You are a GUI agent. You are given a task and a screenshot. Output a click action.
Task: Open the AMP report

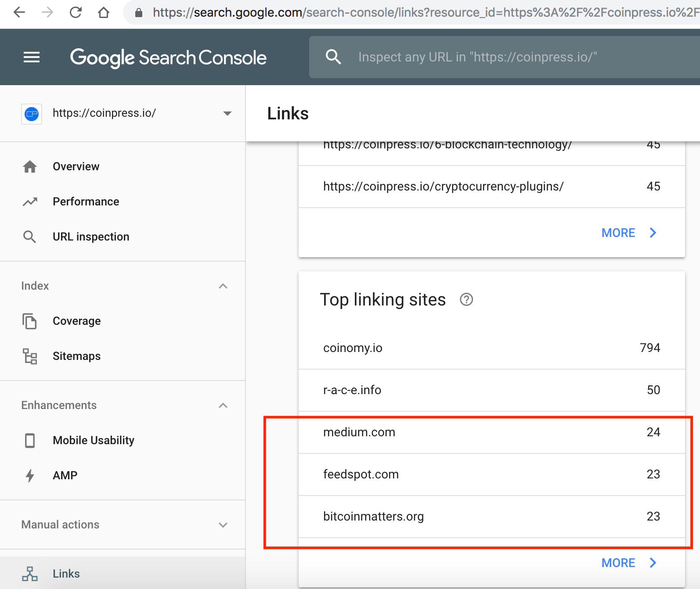(123, 475)
